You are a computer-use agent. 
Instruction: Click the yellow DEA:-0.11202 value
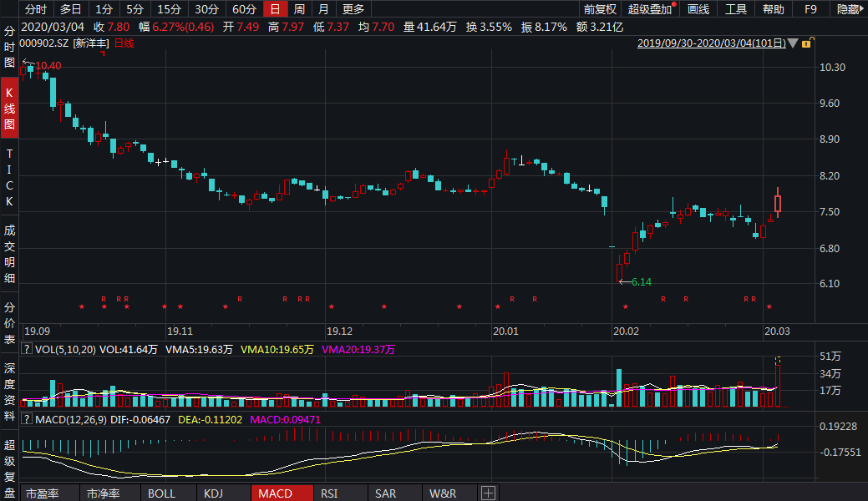211,420
